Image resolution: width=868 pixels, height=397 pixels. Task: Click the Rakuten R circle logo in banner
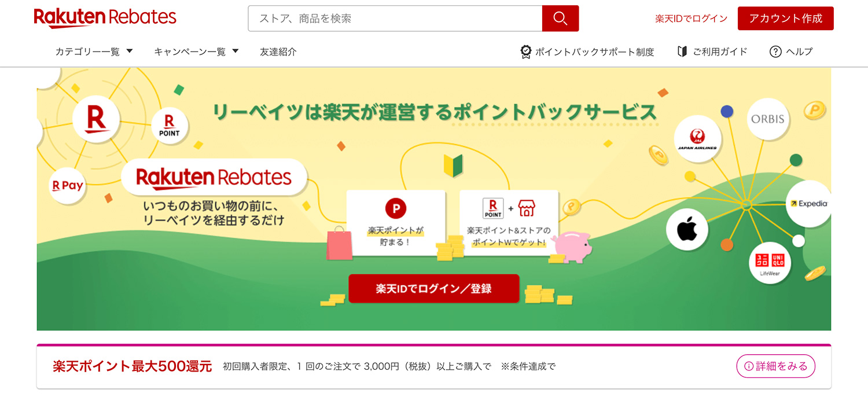point(96,119)
